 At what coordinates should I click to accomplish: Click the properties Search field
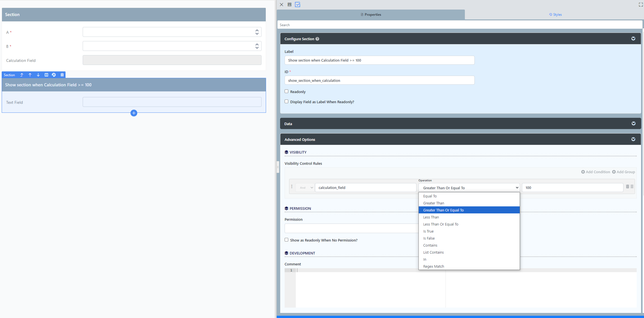pyautogui.click(x=460, y=25)
